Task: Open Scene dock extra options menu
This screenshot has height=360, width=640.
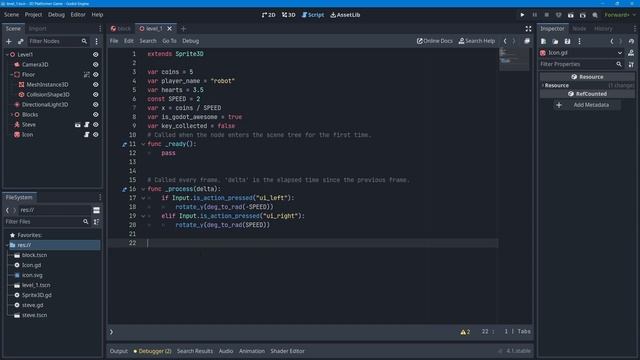Action: pyautogui.click(x=97, y=41)
